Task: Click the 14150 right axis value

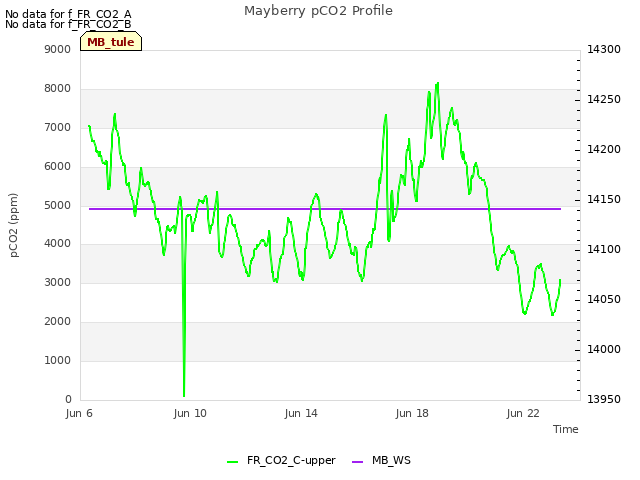Action: tap(604, 200)
